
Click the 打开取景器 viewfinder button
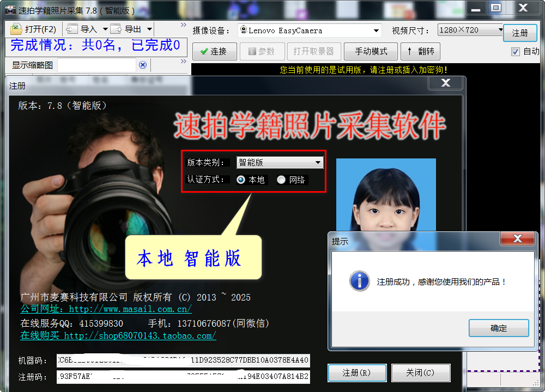pyautogui.click(x=313, y=51)
